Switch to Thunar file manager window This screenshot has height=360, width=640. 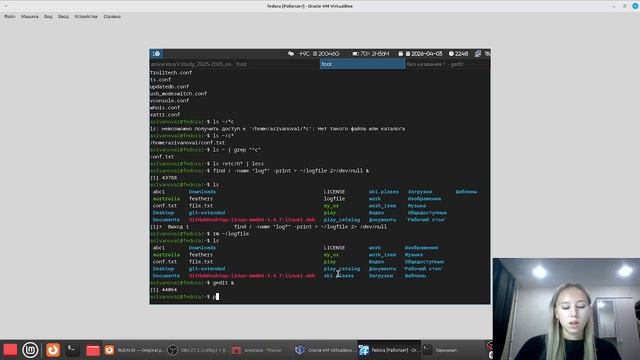[261, 350]
